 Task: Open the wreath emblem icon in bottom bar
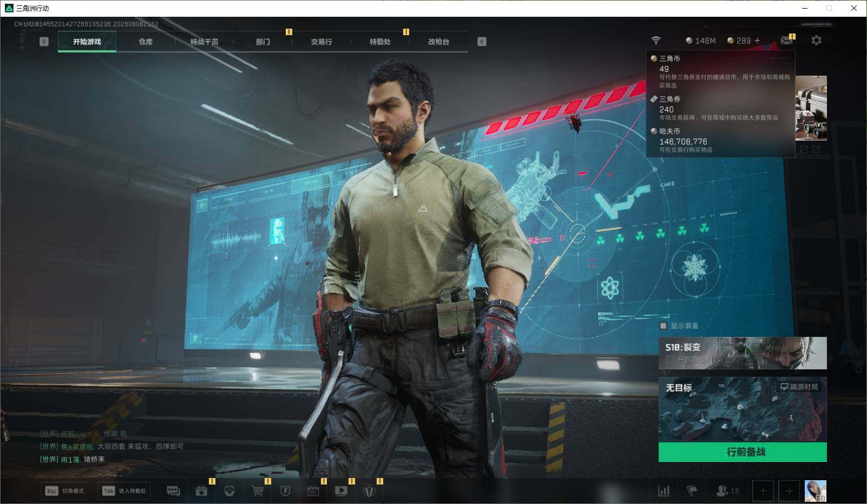(x=370, y=491)
